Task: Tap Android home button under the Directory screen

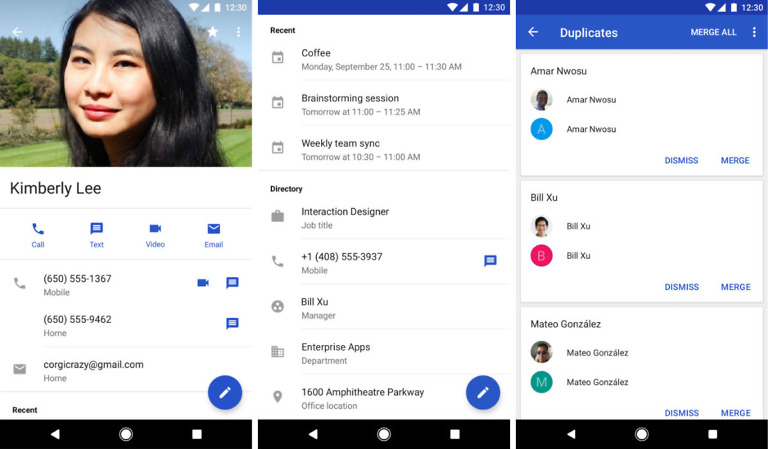Action: point(384,434)
